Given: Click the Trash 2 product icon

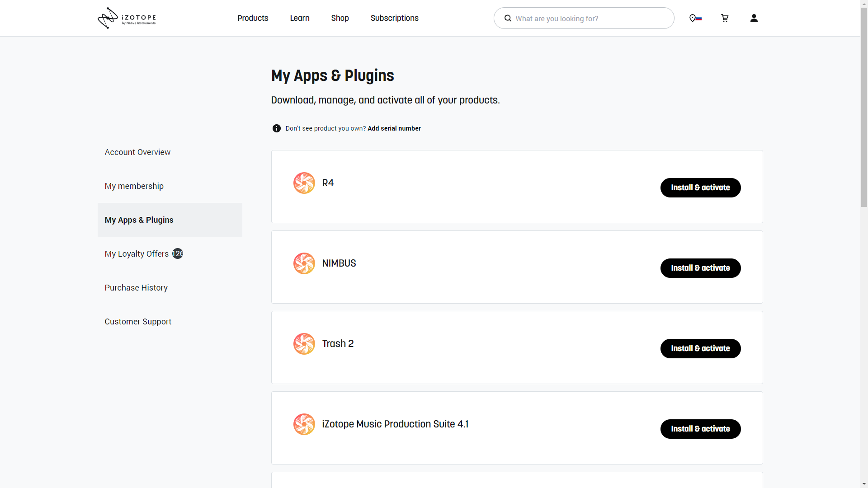Looking at the screenshot, I should pyautogui.click(x=304, y=344).
